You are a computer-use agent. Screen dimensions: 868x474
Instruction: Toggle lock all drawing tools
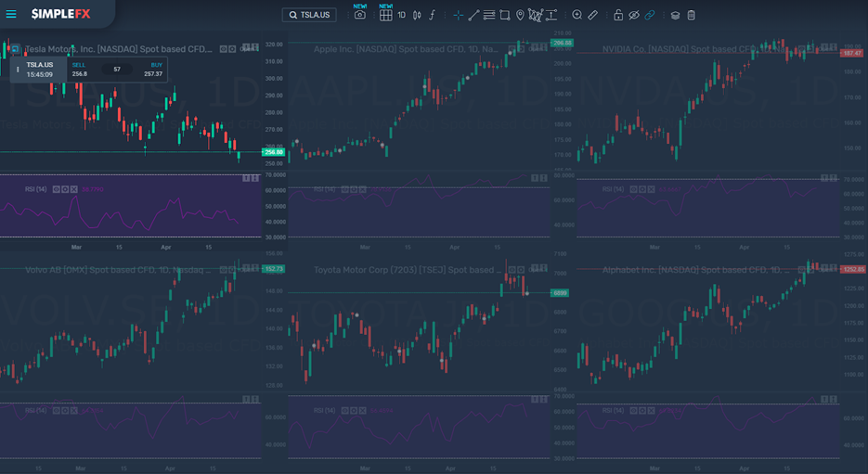pyautogui.click(x=618, y=15)
